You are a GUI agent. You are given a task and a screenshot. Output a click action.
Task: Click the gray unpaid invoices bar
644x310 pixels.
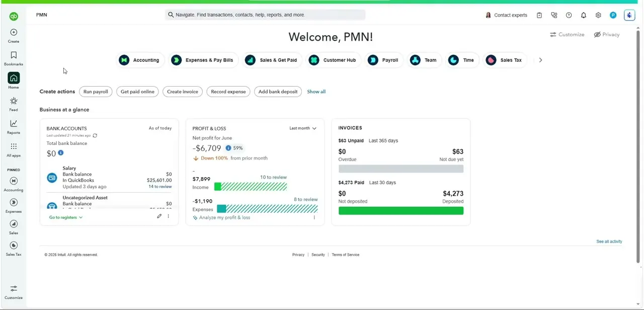(401, 169)
